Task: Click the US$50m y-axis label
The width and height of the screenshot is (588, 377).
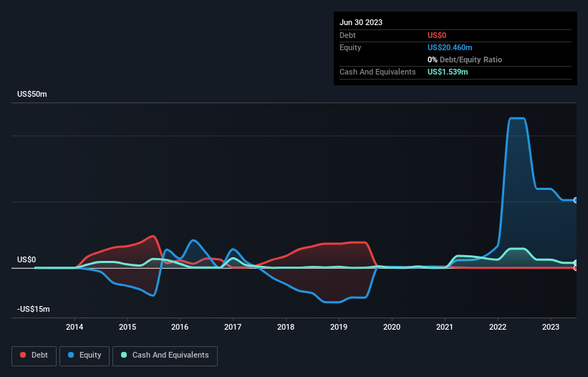Action: pyautogui.click(x=32, y=94)
